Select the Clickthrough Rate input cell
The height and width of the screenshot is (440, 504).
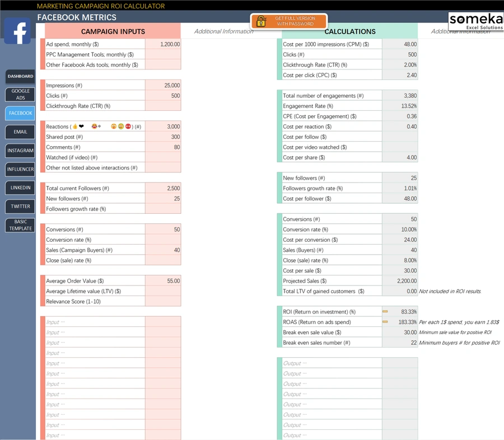click(163, 106)
